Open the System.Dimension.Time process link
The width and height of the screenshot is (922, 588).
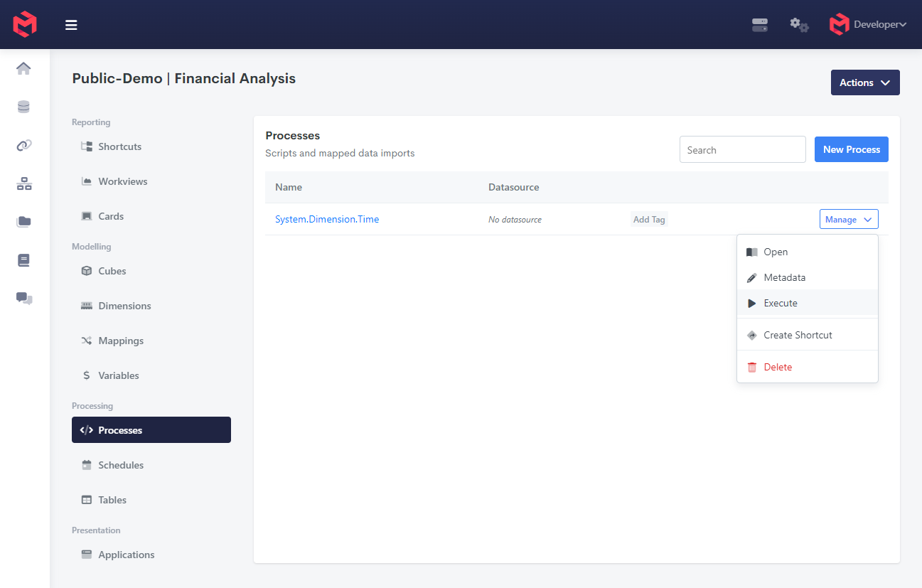[327, 220]
